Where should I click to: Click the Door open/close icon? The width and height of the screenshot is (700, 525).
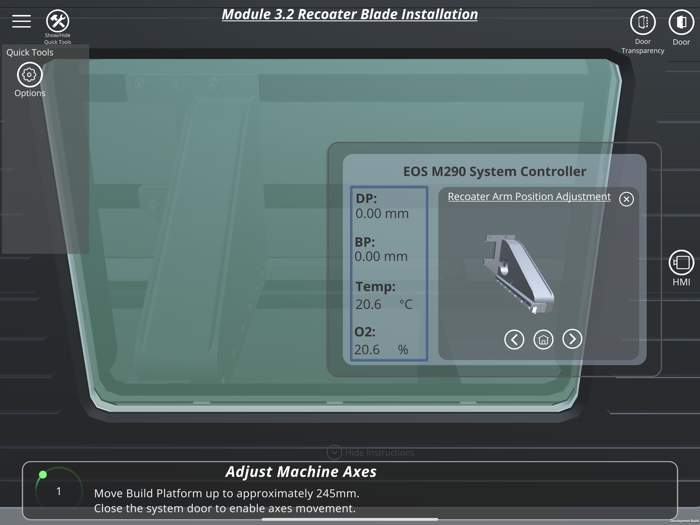tap(681, 22)
